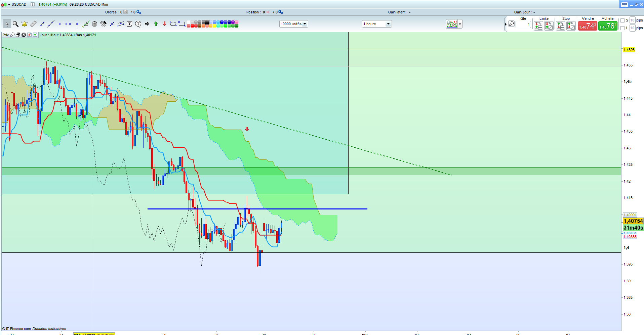Click the first Stop order button

tap(561, 26)
